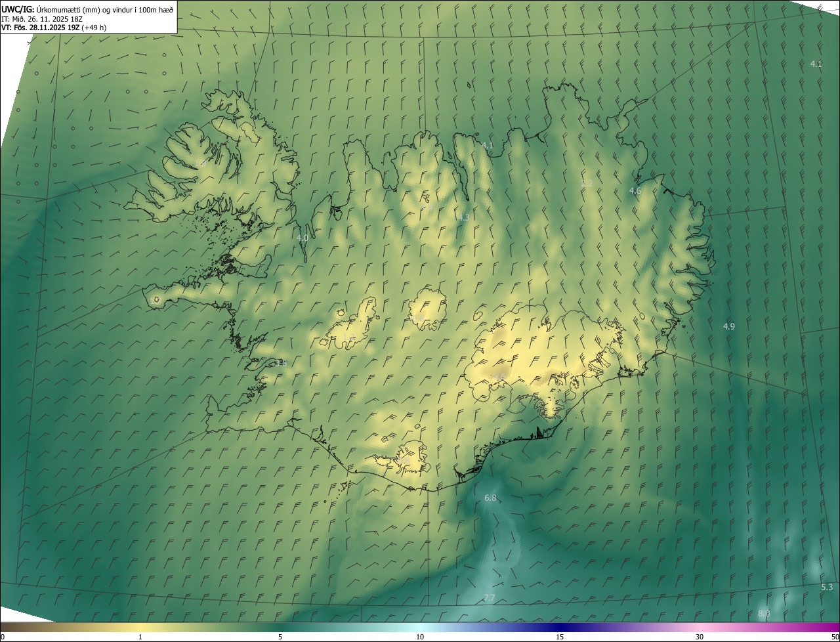Image resolution: width=840 pixels, height=642 pixels.
Task: Click the colour scale tick labelled 0
Action: click(3, 637)
